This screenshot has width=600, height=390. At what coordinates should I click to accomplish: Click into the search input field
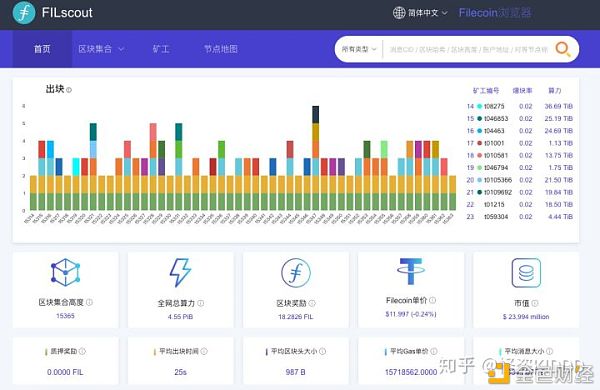pyautogui.click(x=469, y=49)
